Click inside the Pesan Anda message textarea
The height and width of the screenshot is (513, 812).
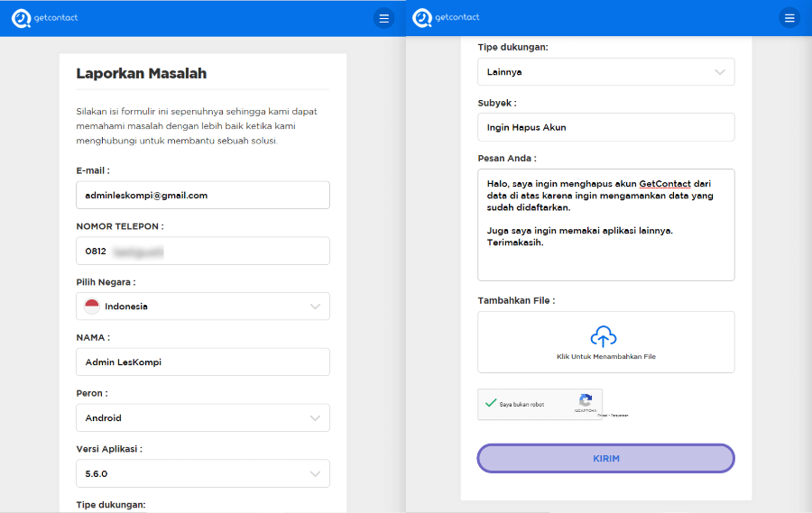606,224
